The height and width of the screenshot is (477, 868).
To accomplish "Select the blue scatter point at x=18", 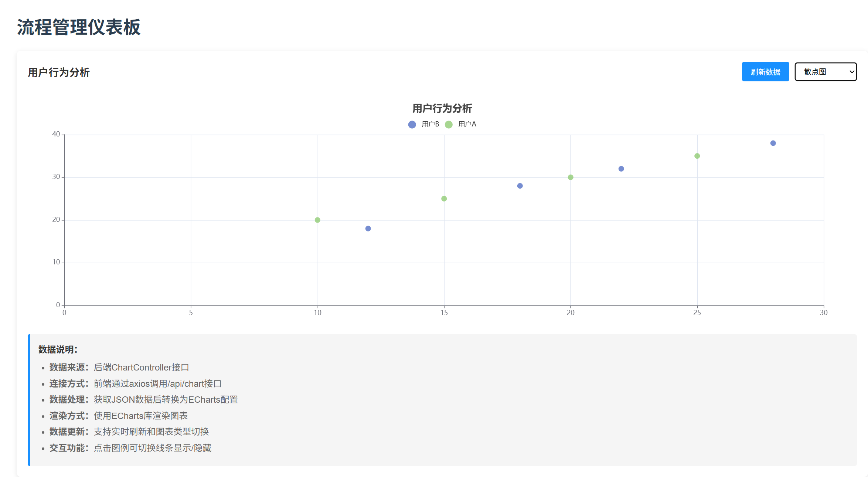I will click(520, 186).
